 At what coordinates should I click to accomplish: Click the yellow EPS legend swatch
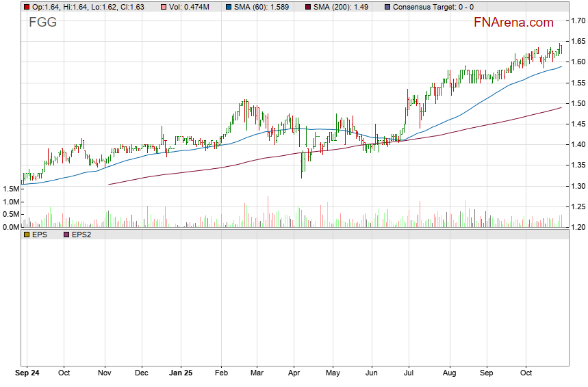point(27,234)
